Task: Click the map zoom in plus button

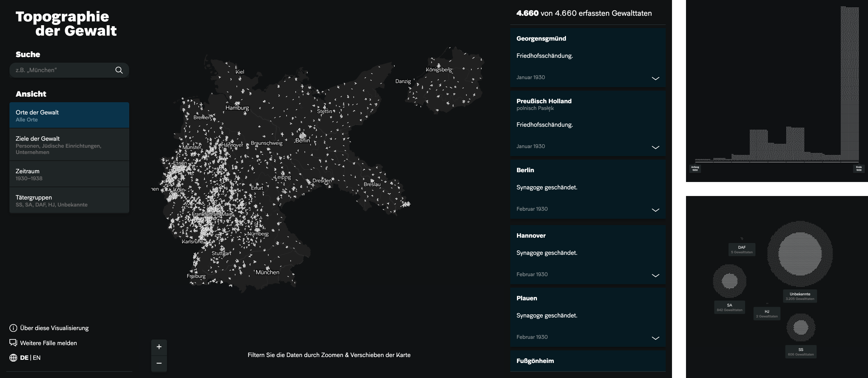Action: click(159, 347)
